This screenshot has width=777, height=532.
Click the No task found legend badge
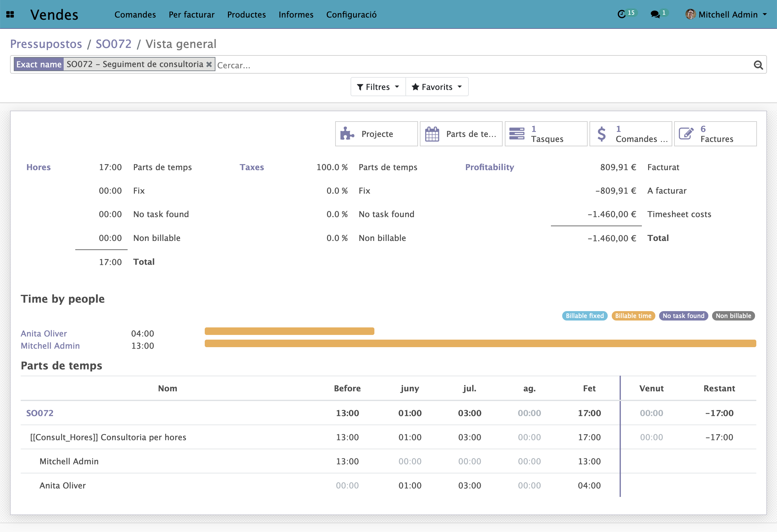tap(683, 316)
